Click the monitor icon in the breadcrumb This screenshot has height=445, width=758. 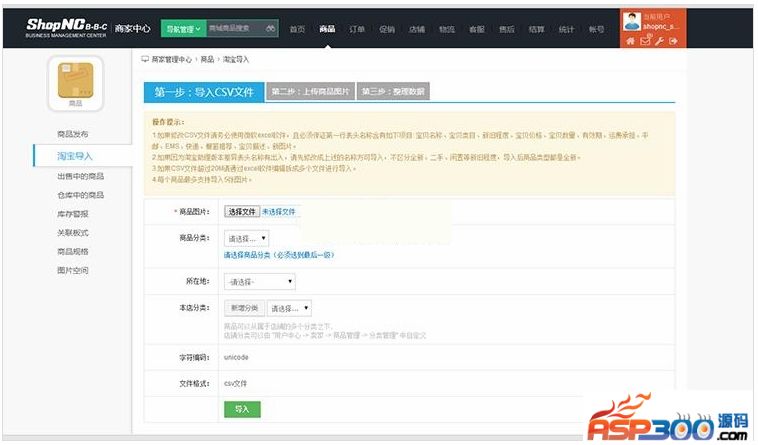point(145,59)
